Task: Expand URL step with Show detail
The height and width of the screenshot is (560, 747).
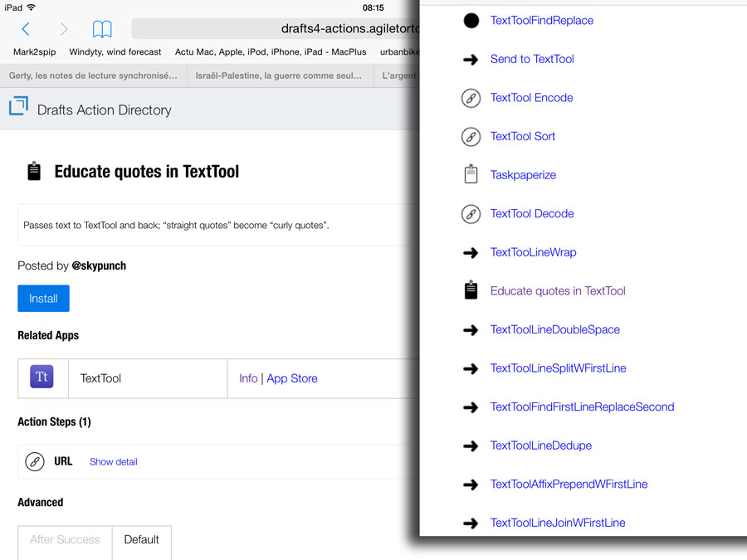Action: click(114, 462)
